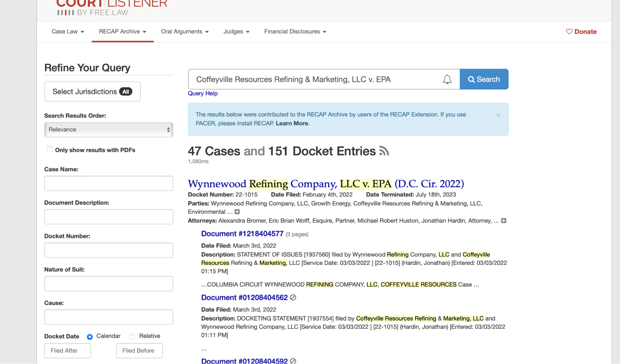Open the Select Jurisdictions picker
620x364 pixels.
click(x=92, y=91)
